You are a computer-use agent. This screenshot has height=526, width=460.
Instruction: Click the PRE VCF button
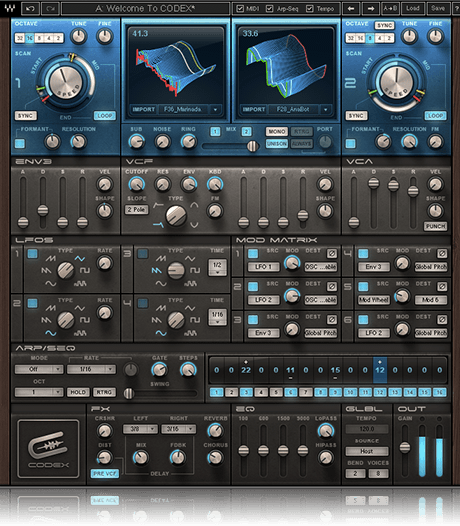pyautogui.click(x=105, y=474)
